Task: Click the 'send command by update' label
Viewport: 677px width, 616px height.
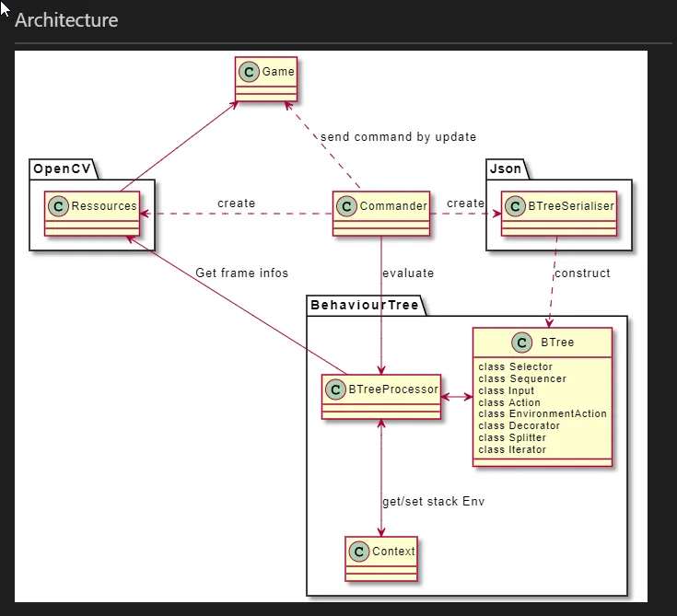Action: tap(398, 137)
